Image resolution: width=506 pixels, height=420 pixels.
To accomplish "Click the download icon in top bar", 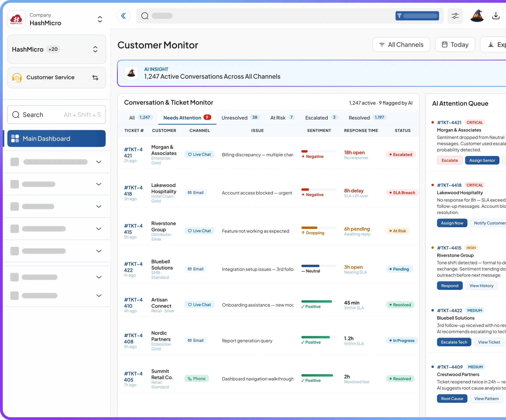I will click(x=496, y=16).
